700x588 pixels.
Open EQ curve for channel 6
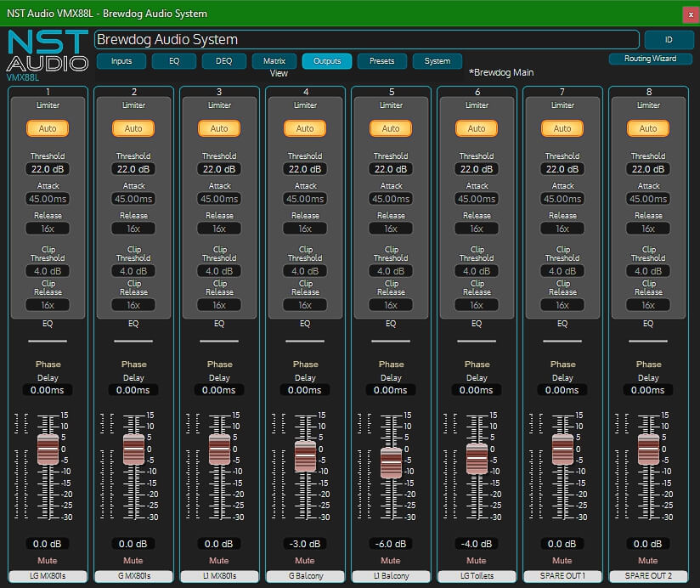point(477,341)
